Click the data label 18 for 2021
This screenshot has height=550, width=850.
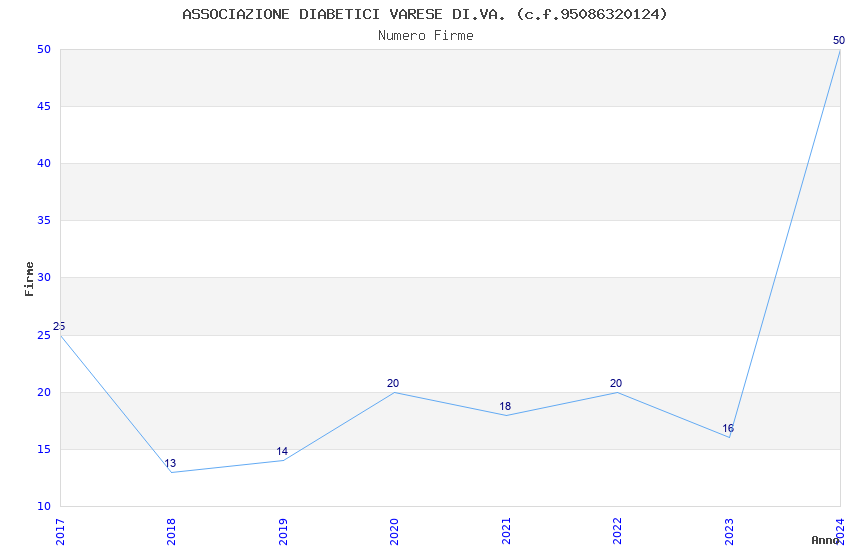click(x=505, y=406)
